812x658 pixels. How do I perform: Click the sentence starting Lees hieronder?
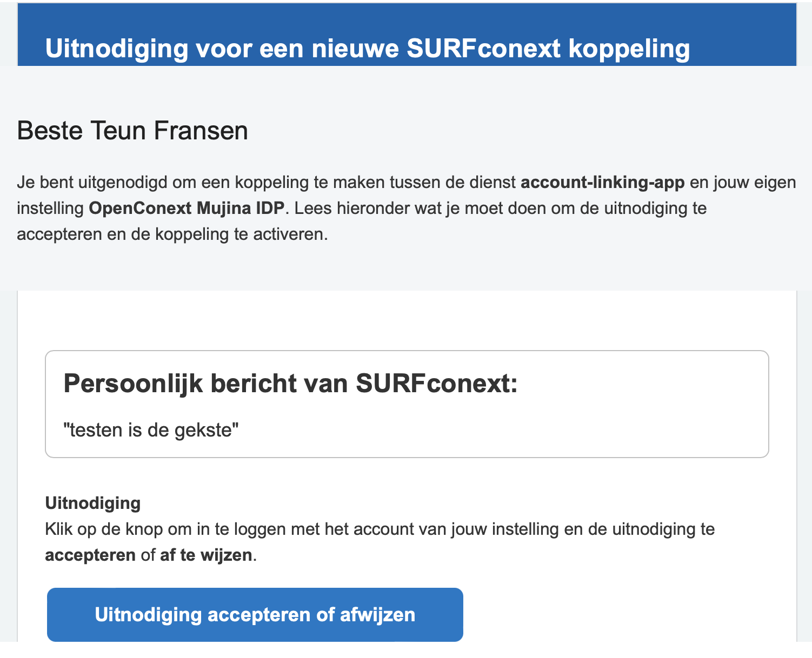(x=362, y=221)
